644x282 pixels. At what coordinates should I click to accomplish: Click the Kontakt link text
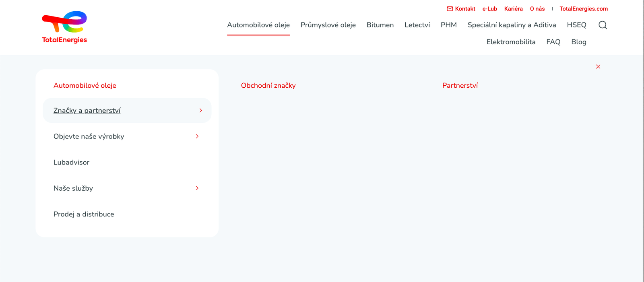(x=465, y=9)
